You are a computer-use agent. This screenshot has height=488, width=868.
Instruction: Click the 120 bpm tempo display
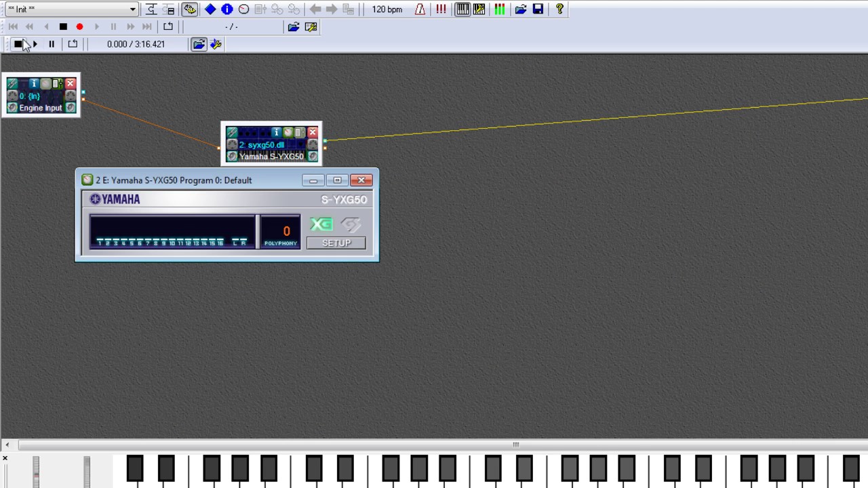(x=387, y=9)
